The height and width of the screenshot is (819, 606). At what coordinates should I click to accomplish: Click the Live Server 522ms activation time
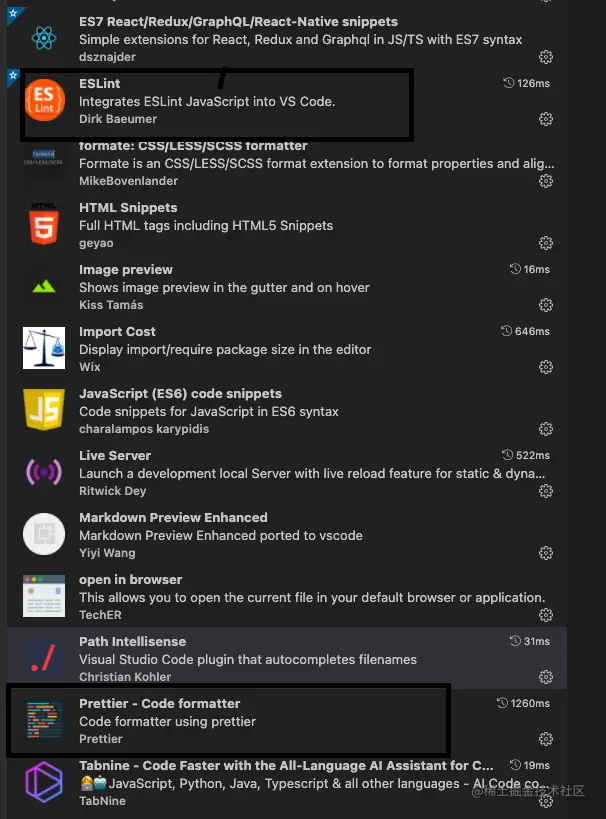click(x=526, y=455)
